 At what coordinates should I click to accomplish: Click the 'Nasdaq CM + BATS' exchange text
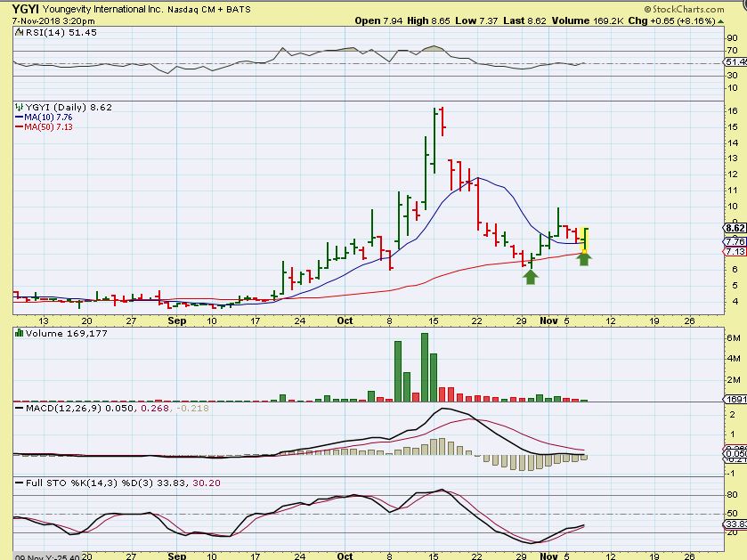(209, 9)
